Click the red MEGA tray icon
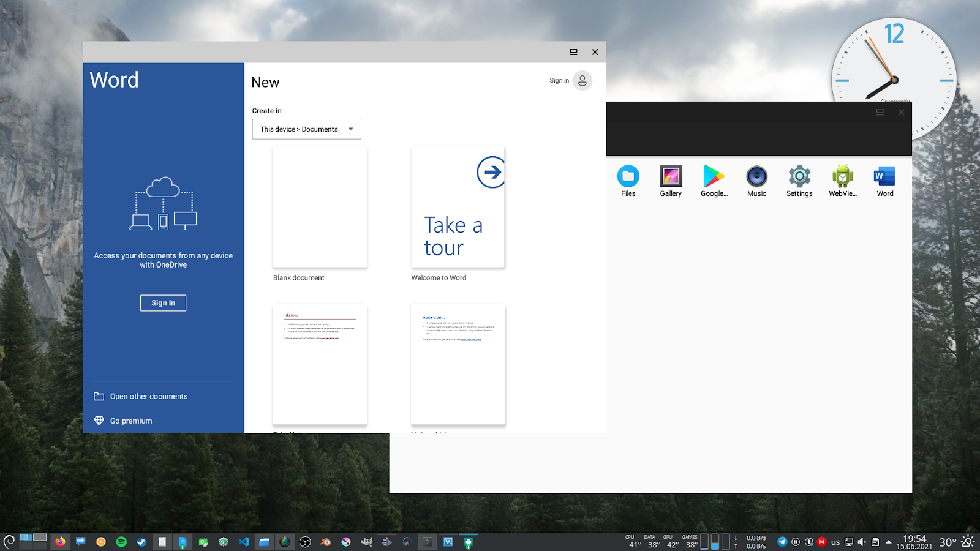Image resolution: width=980 pixels, height=551 pixels. point(822,542)
